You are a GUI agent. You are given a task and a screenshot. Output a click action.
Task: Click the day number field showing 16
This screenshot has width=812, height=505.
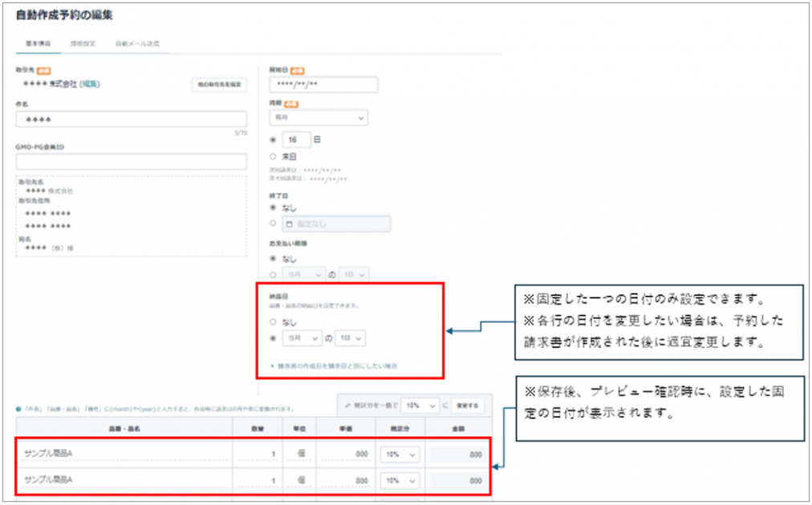(295, 138)
